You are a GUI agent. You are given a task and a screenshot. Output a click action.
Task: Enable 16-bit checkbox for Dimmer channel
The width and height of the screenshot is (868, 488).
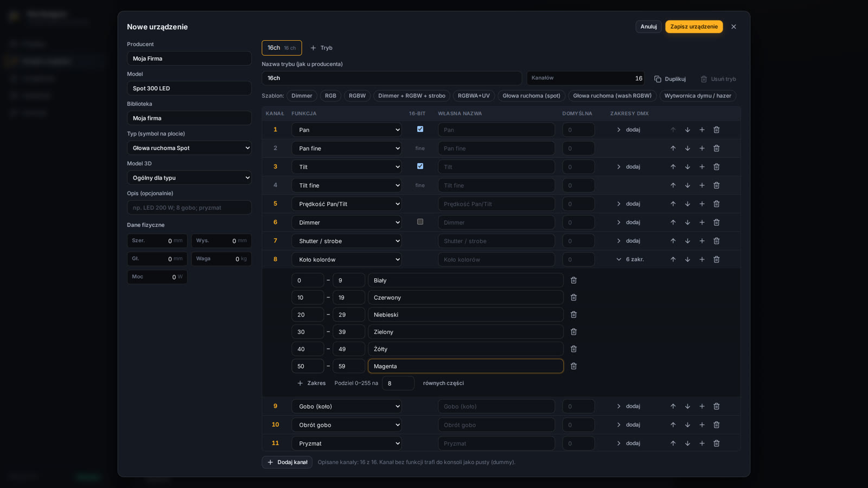click(420, 222)
